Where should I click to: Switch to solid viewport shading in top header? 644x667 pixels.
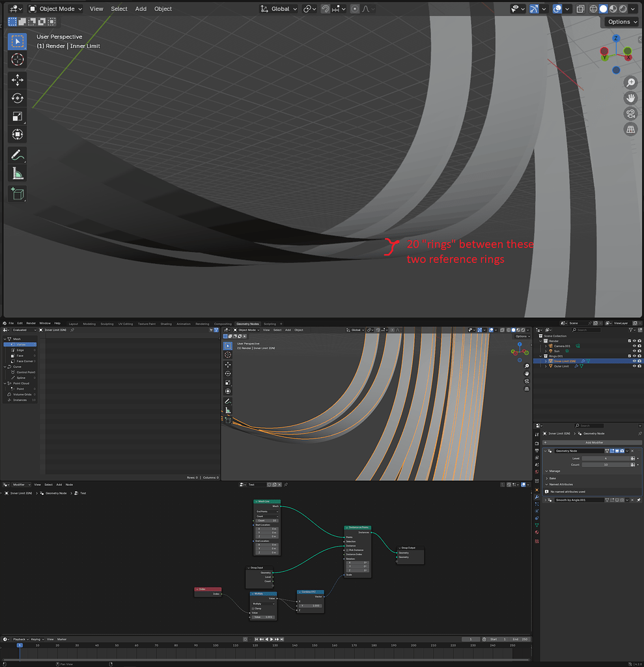coord(603,9)
